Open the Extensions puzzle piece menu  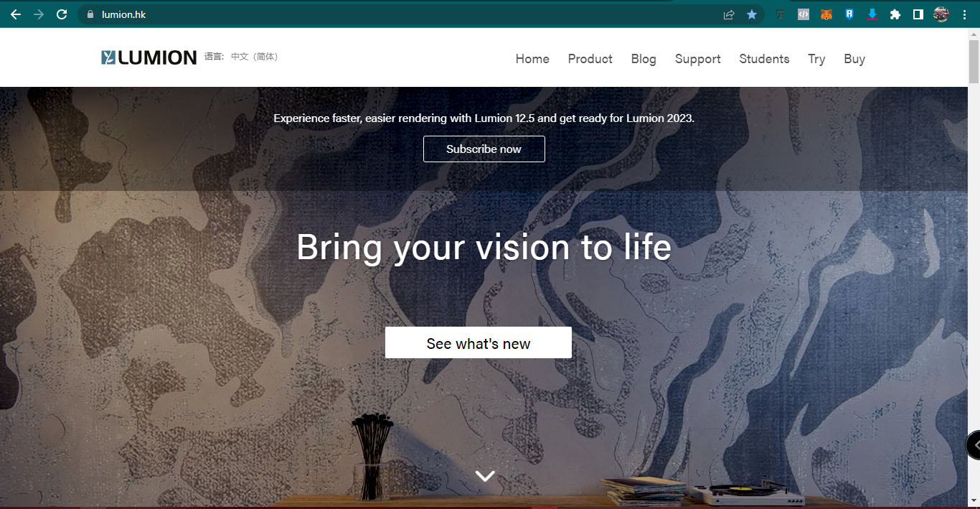[x=895, y=14]
